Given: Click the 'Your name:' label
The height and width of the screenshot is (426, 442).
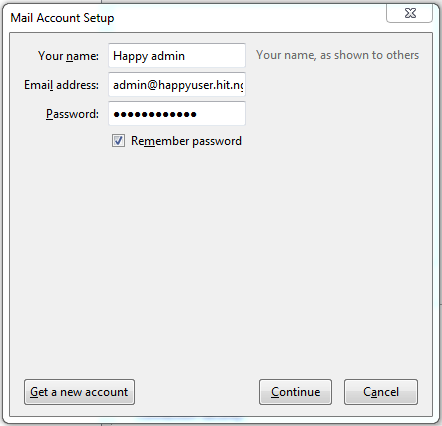Looking at the screenshot, I should [68, 56].
